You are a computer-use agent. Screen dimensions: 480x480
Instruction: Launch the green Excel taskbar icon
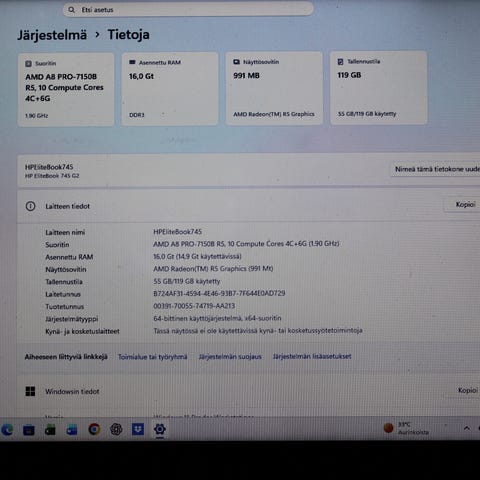click(x=50, y=430)
